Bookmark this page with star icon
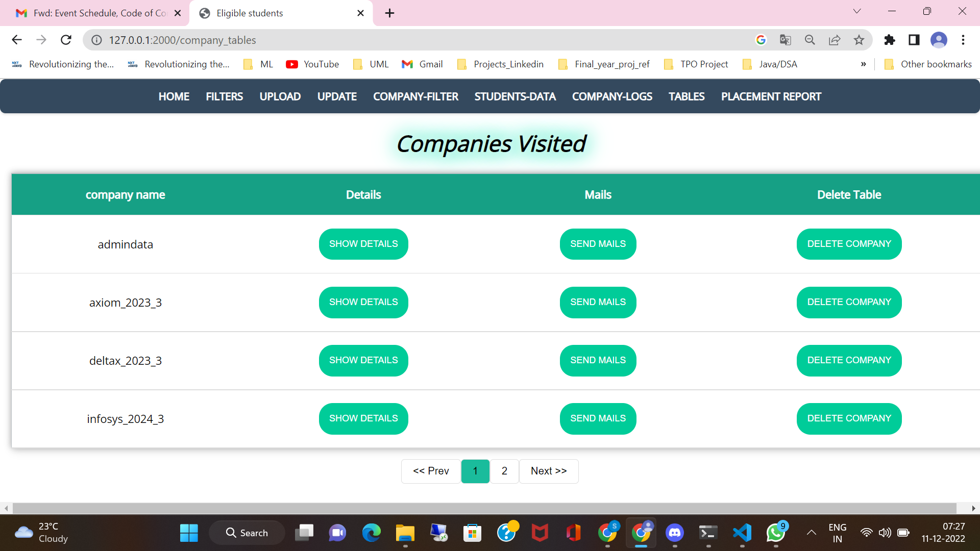This screenshot has width=980, height=551. [859, 40]
